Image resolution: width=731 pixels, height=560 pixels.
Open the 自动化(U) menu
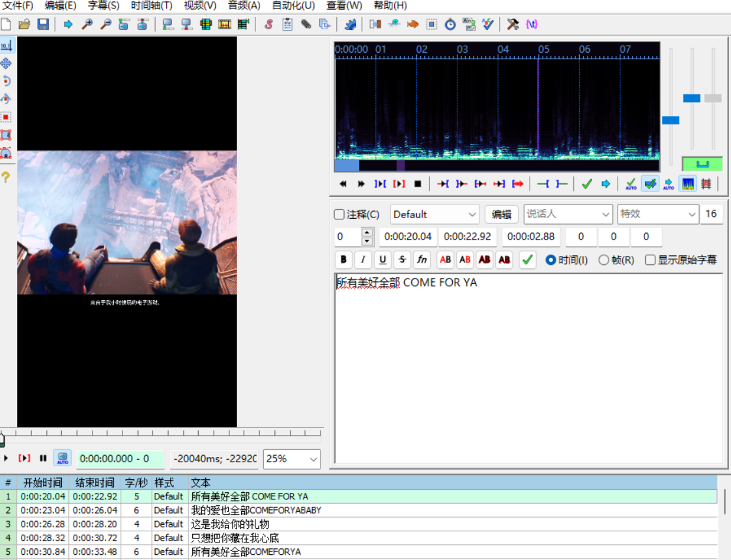pos(293,6)
